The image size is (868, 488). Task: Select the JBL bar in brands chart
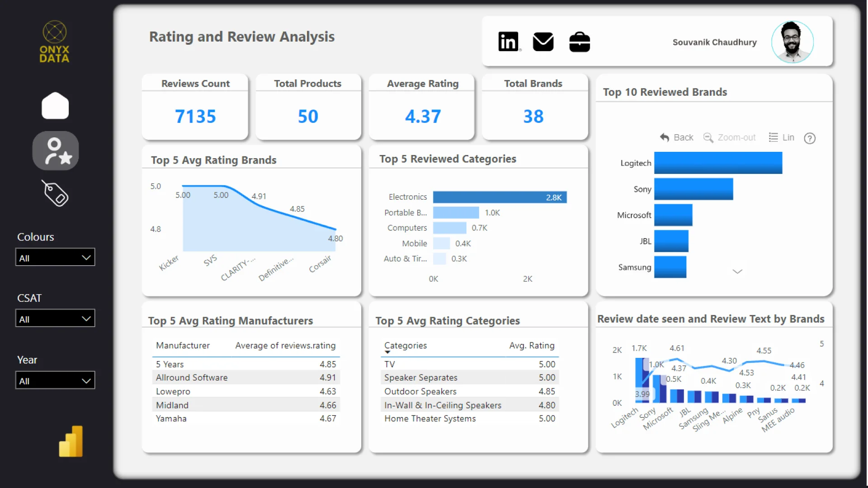671,241
